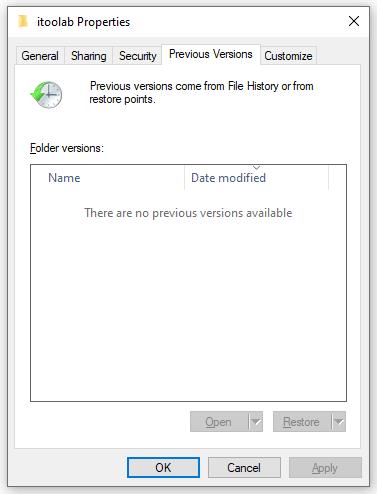Viewport: 377px width, 494px height.
Task: Click the Restore button
Action: [302, 422]
